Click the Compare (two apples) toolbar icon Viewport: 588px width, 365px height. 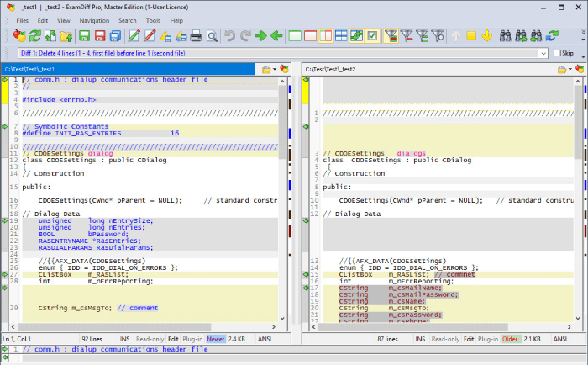19,36
